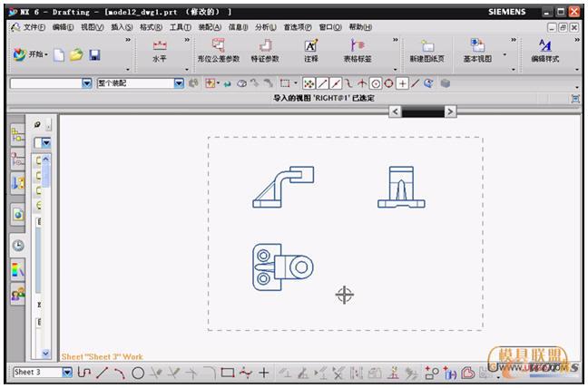The image size is (588, 388).
Task: Open the 首选项(P) preferences menu
Action: click(297, 27)
